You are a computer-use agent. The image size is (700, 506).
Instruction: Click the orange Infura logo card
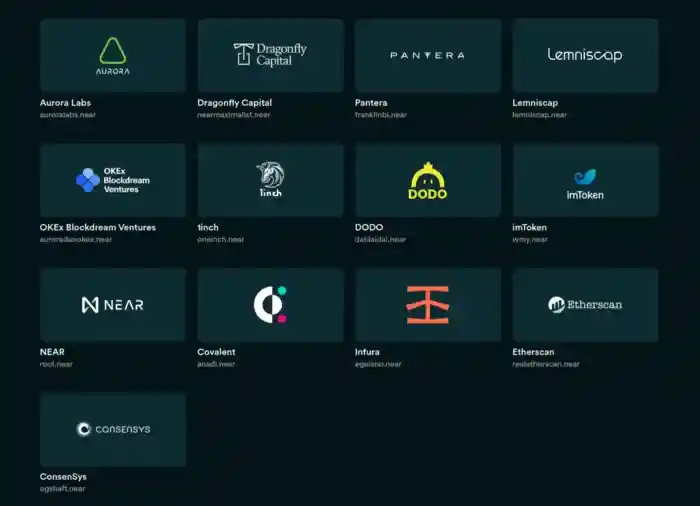coord(428,305)
